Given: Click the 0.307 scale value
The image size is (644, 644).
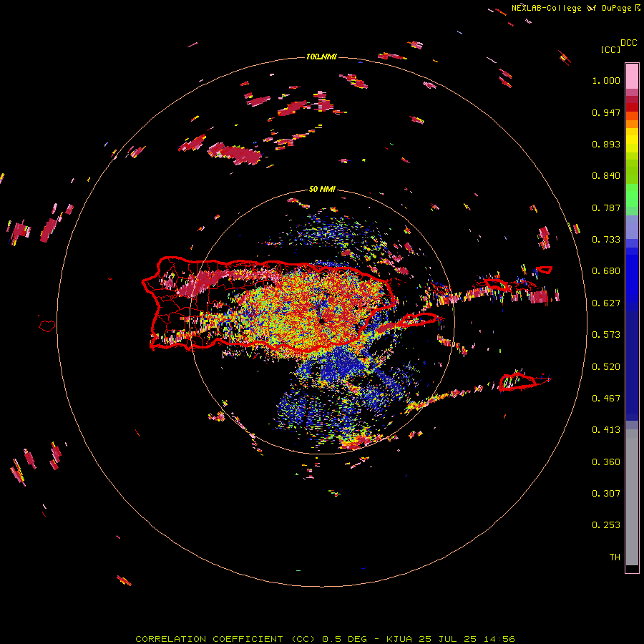Looking at the screenshot, I should (606, 494).
